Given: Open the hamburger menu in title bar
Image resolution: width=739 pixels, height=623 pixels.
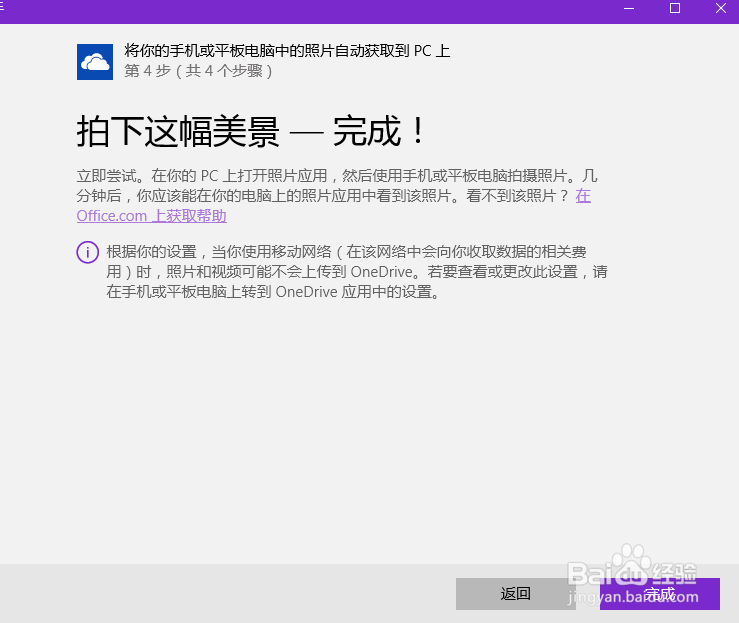Looking at the screenshot, I should click(2, 6).
